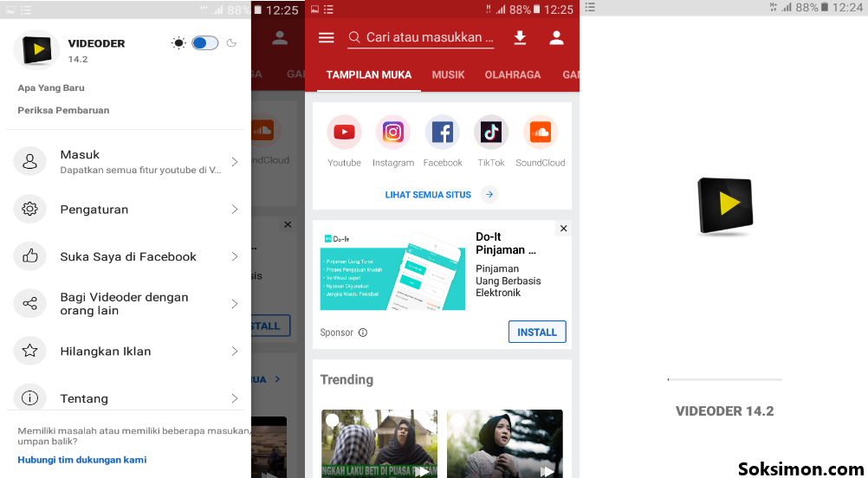868x478 pixels.
Task: Click Tentang label
Action: [x=83, y=399]
